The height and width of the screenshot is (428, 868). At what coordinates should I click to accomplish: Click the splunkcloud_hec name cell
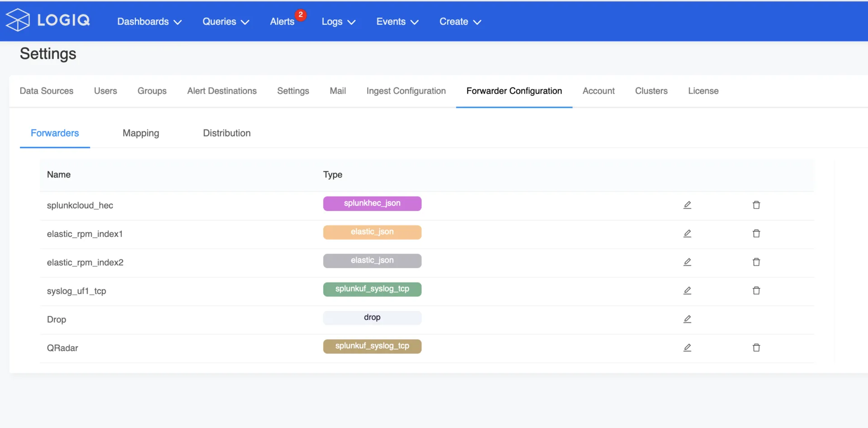click(x=80, y=205)
